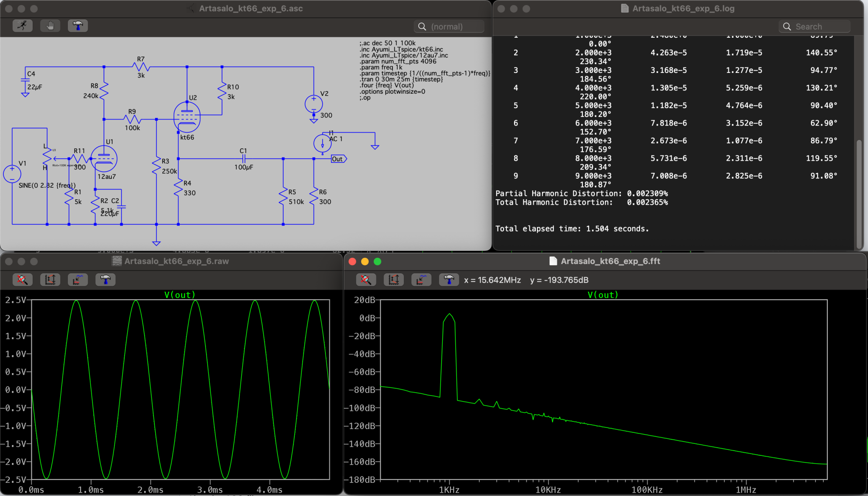Click the Artasalo_kt66_exp_6.asc window title

click(251, 8)
